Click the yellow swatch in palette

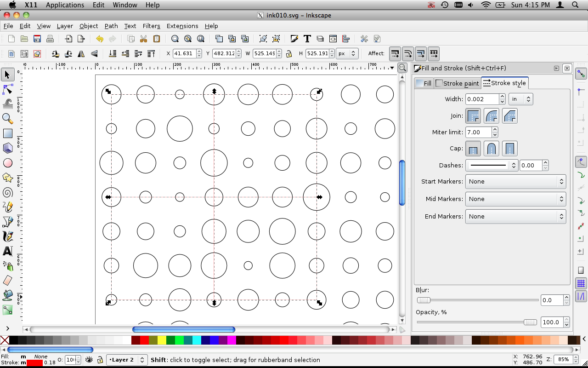pos(162,340)
